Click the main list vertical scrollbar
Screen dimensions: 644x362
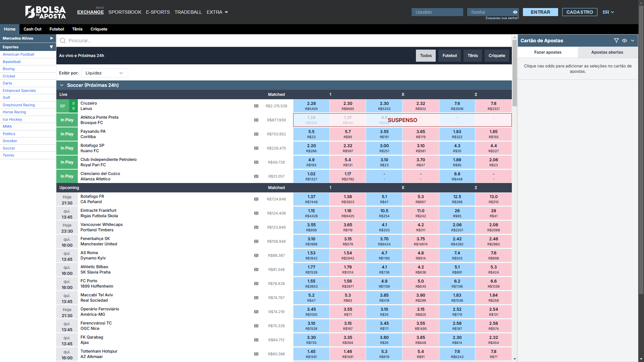coord(515,73)
